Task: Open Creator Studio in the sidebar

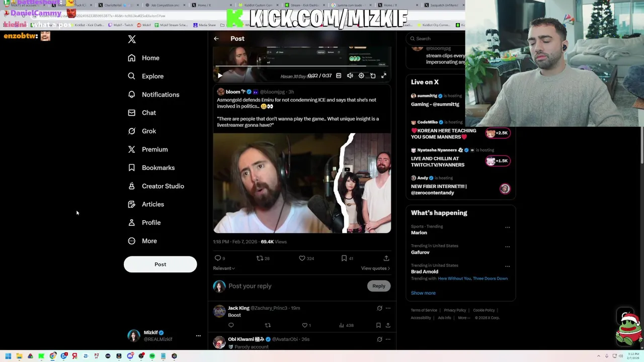Action: click(155, 186)
